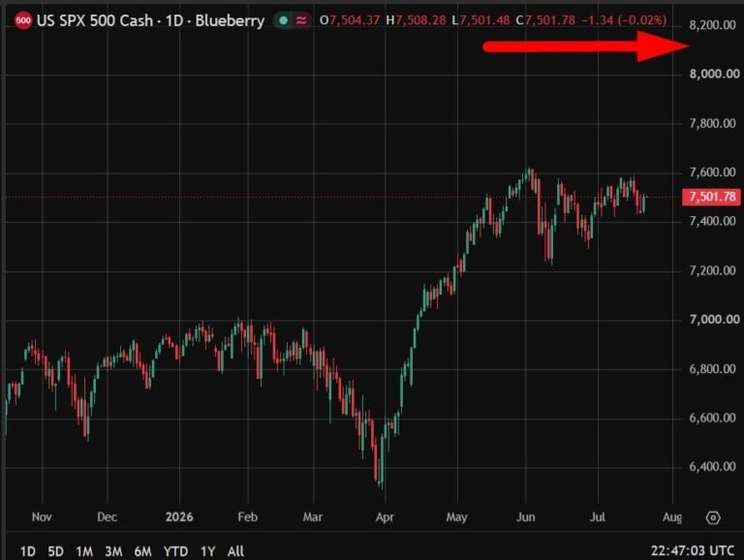
Task: Select the 1Y time range
Action: [x=207, y=551]
